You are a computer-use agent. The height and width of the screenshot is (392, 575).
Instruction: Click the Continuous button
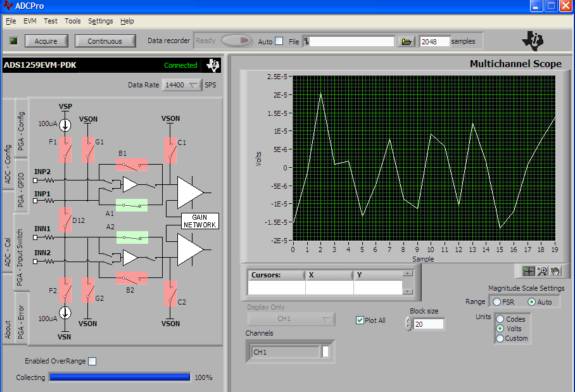click(105, 41)
